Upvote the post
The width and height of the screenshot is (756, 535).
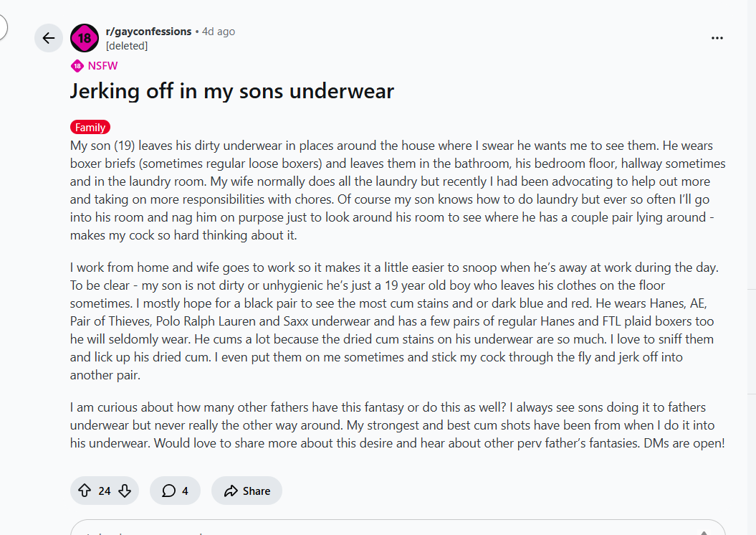pos(85,491)
